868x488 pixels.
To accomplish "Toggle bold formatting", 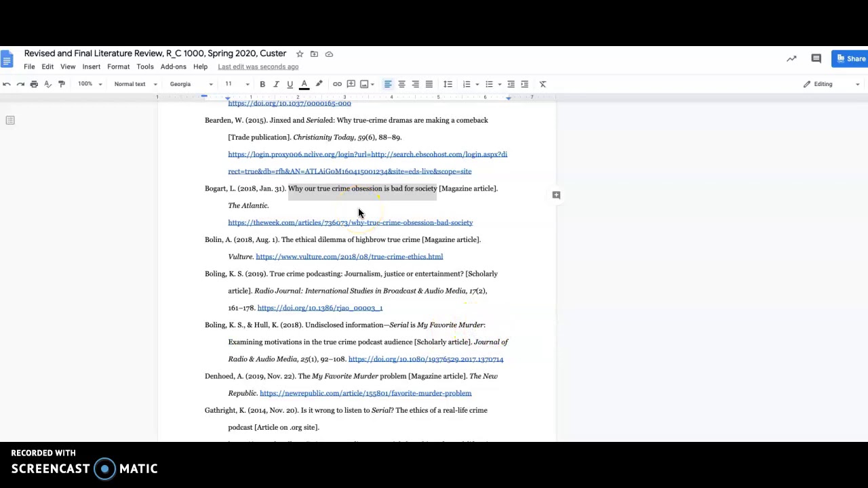I will click(x=262, y=84).
